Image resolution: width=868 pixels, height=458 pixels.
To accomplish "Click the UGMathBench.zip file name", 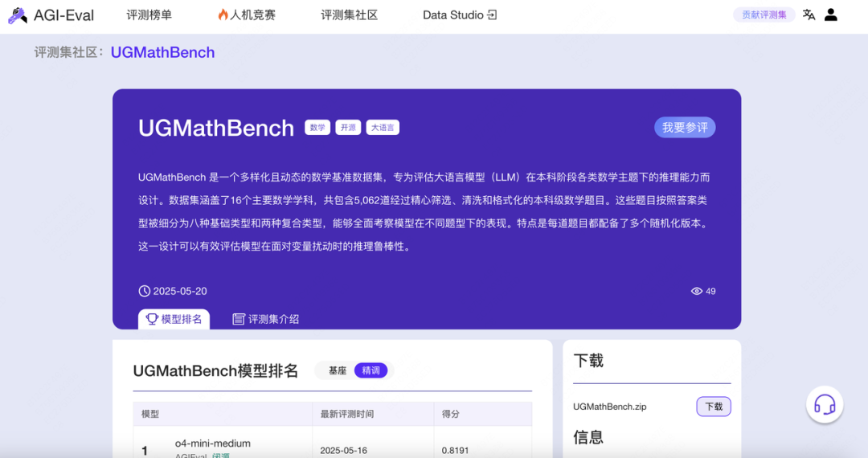I will [x=609, y=407].
